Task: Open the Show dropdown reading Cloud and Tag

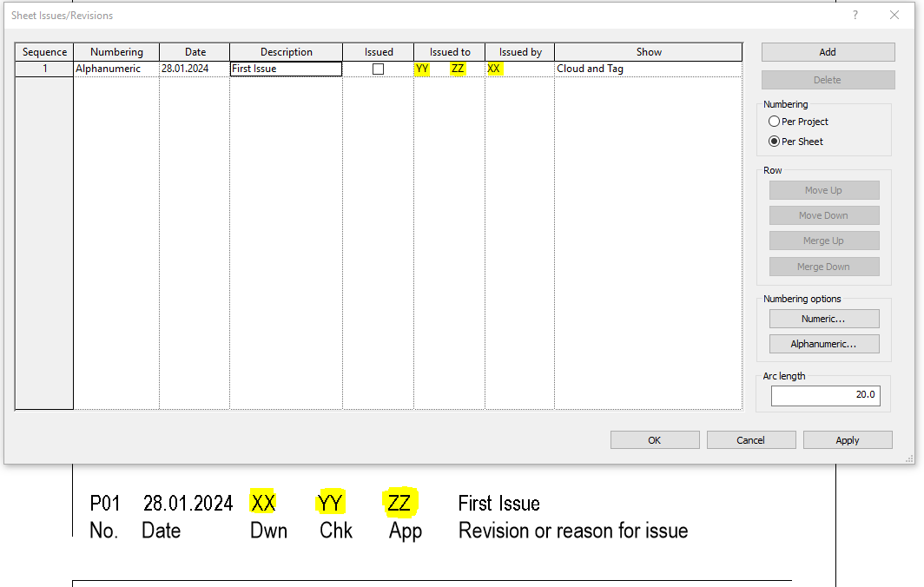Action: tap(648, 68)
